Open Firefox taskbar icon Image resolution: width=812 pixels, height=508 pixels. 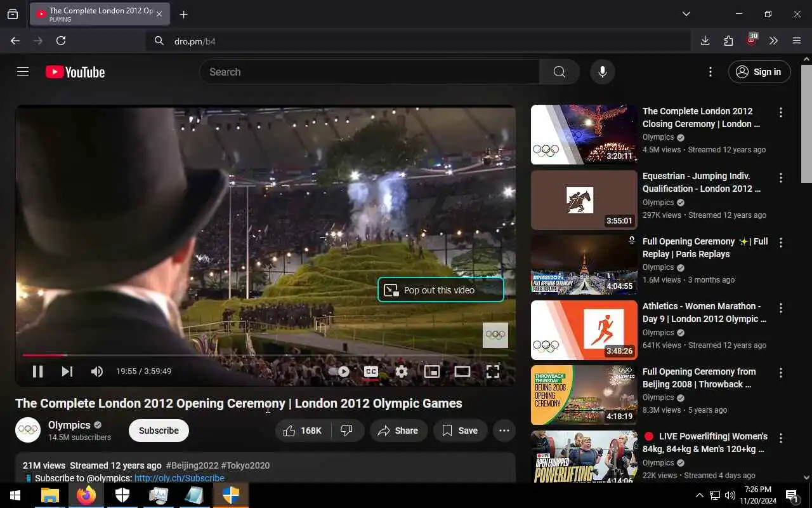click(x=86, y=495)
